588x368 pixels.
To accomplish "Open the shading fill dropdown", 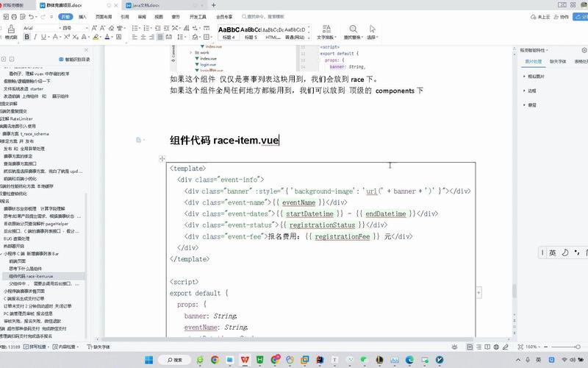I will 196,37.
